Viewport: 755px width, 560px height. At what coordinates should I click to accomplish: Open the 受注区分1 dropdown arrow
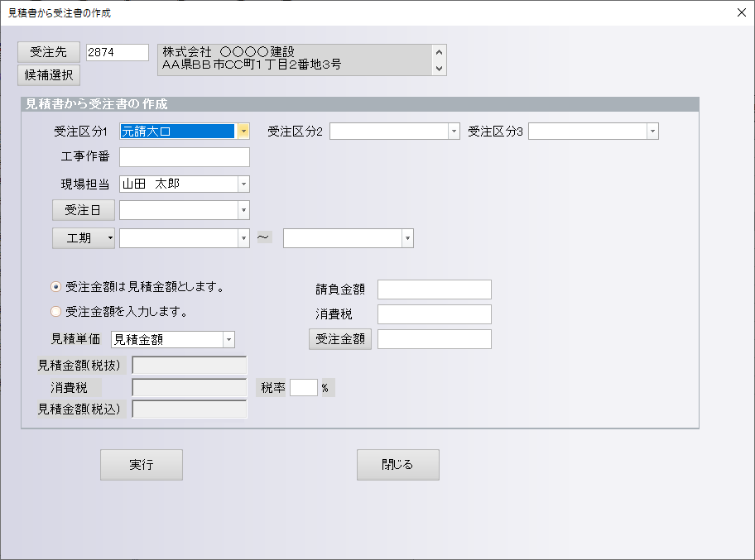tap(243, 131)
